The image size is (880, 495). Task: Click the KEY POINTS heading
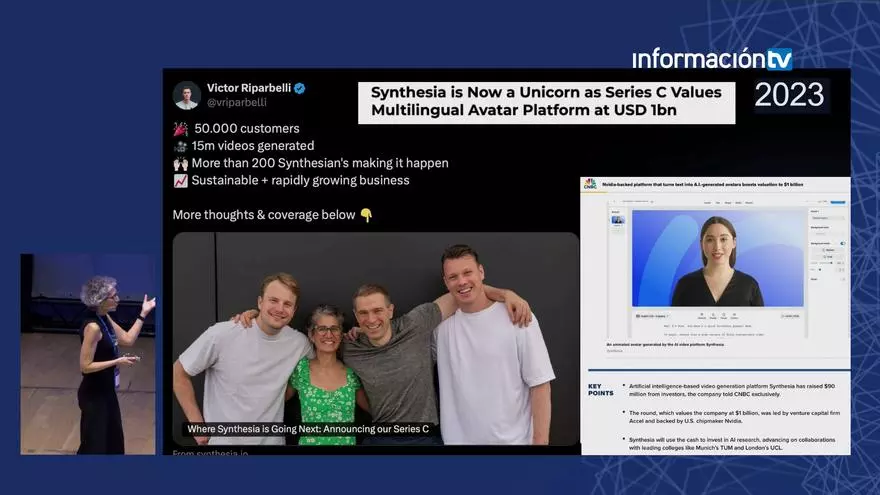tap(601, 390)
